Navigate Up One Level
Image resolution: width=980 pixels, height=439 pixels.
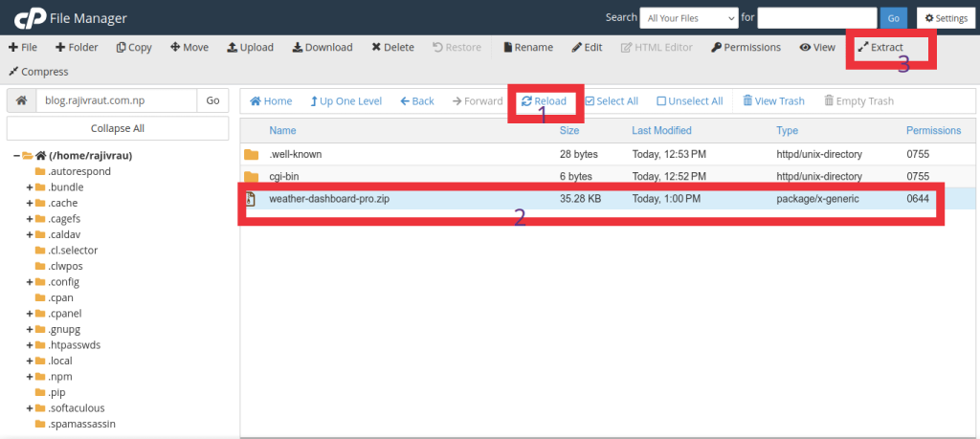pyautogui.click(x=346, y=101)
